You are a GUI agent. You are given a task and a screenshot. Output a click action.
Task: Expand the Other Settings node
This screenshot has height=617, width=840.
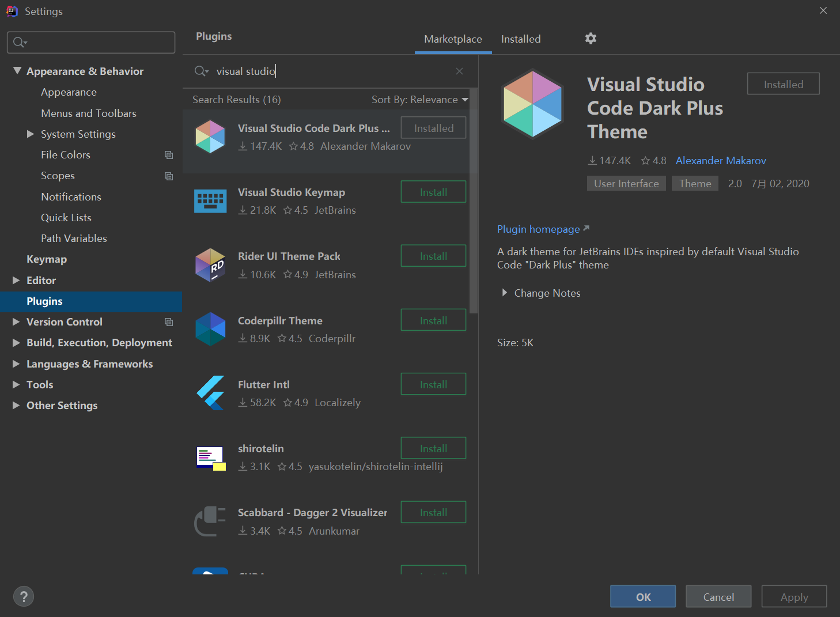tap(16, 405)
